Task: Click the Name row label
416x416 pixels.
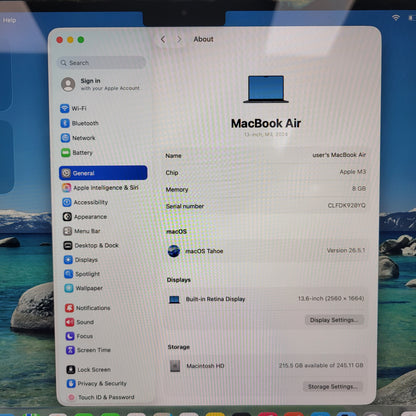Action: (x=173, y=156)
